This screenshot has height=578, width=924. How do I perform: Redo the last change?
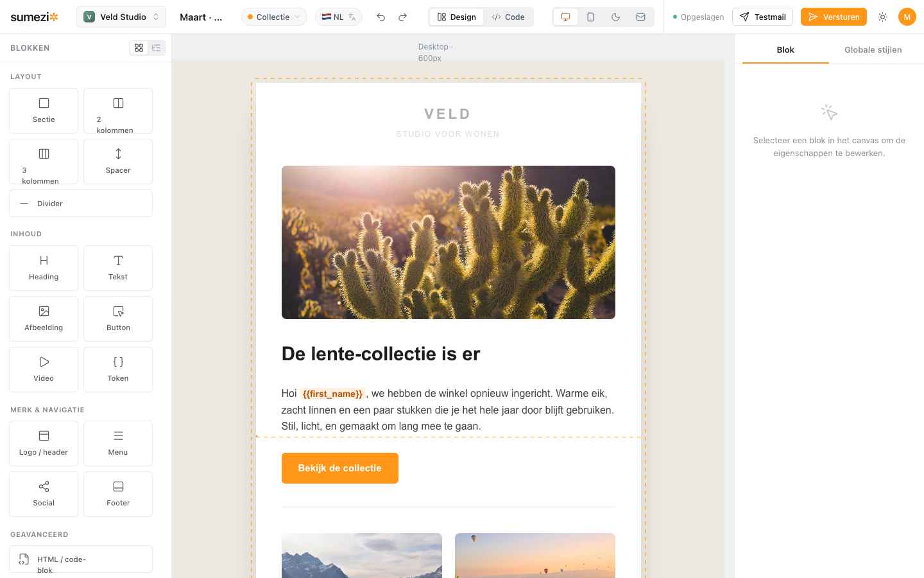pos(402,17)
